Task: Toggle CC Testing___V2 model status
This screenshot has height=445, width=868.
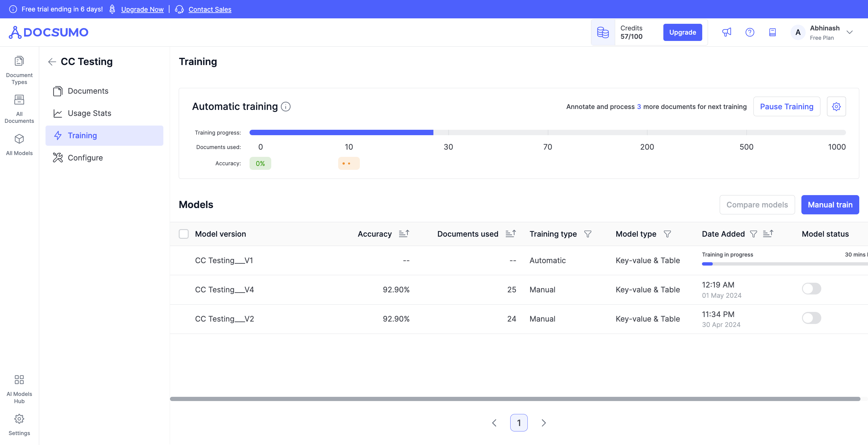Action: pyautogui.click(x=811, y=318)
